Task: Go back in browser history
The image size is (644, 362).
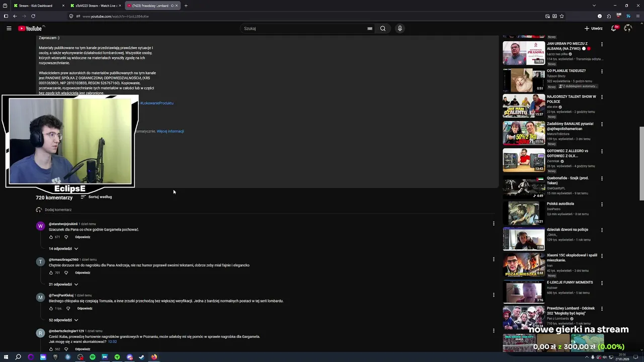Action: point(15,16)
